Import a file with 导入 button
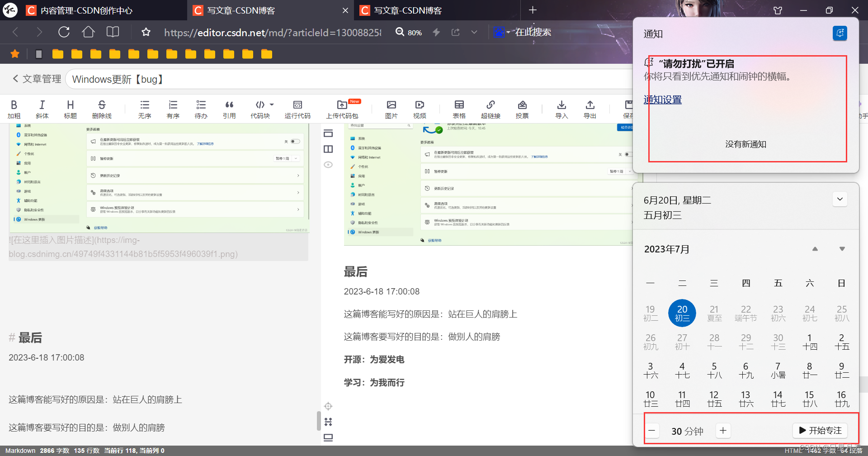The width and height of the screenshot is (868, 456). tap(561, 109)
